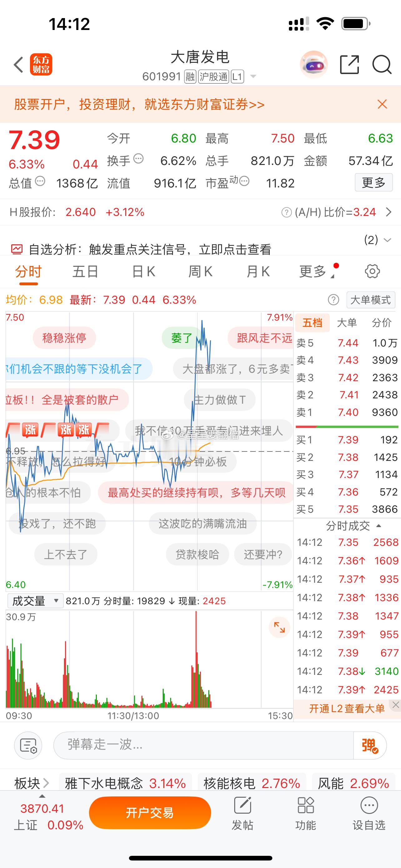401x868 pixels.
Task: Collapse the 分时成交 list arrow
Action: click(379, 526)
